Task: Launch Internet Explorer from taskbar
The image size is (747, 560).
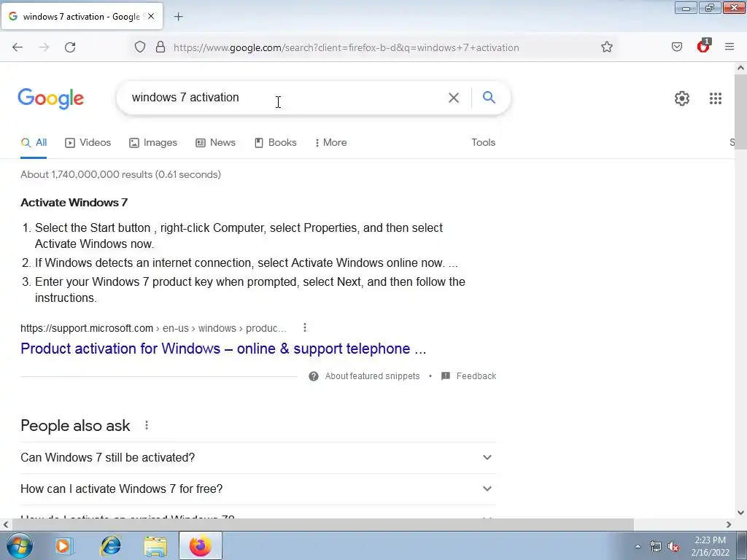Action: click(111, 545)
